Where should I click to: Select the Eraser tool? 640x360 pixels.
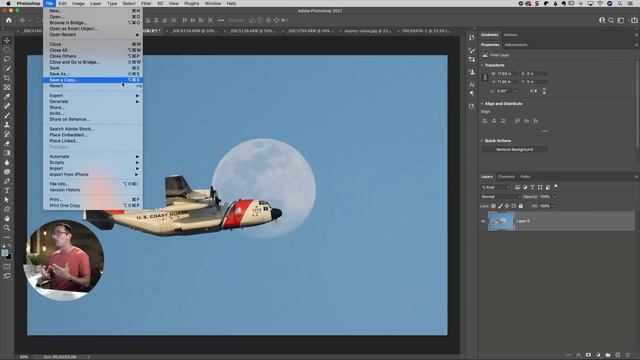[x=7, y=144]
